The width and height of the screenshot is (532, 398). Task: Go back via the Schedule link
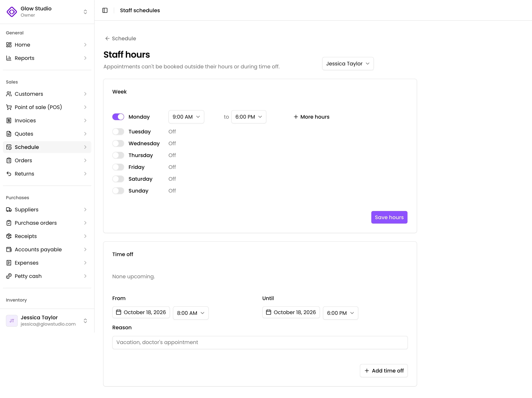(120, 38)
